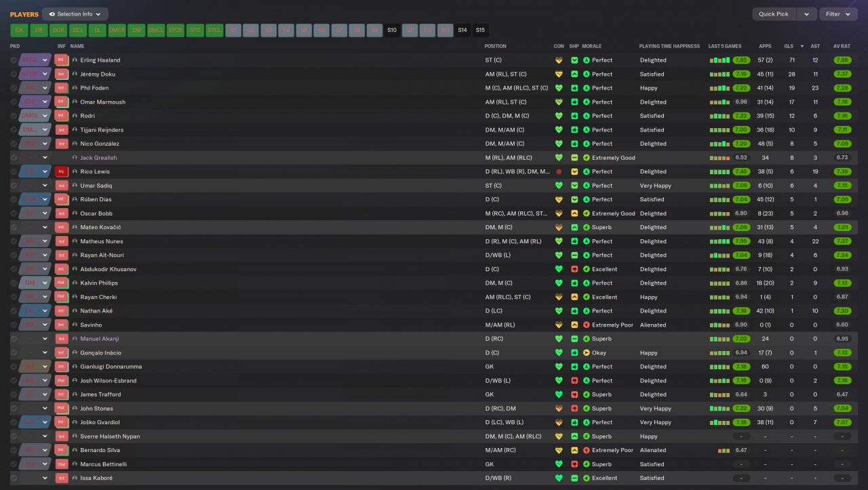Click Erling Haaland's condition heart icon
868x490 pixels.
pyautogui.click(x=559, y=60)
